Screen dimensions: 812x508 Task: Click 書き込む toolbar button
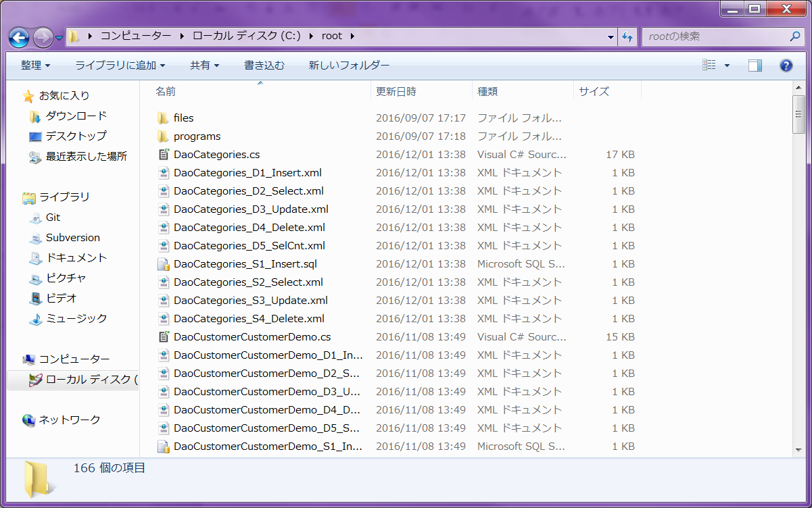[x=264, y=66]
